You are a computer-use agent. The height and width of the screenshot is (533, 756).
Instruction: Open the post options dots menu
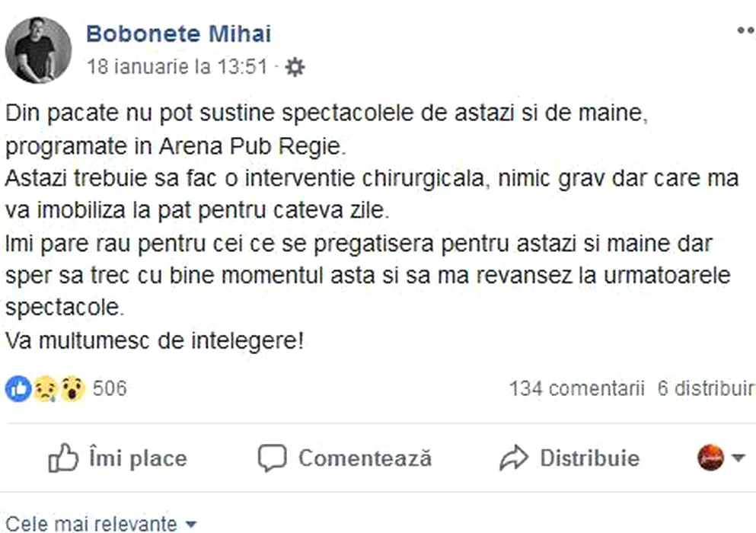745,30
